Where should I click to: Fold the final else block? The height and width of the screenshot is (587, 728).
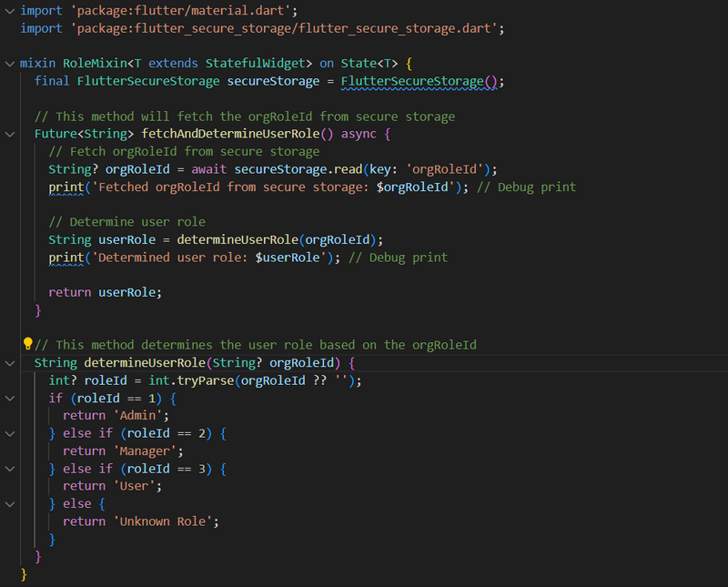tap(9, 503)
